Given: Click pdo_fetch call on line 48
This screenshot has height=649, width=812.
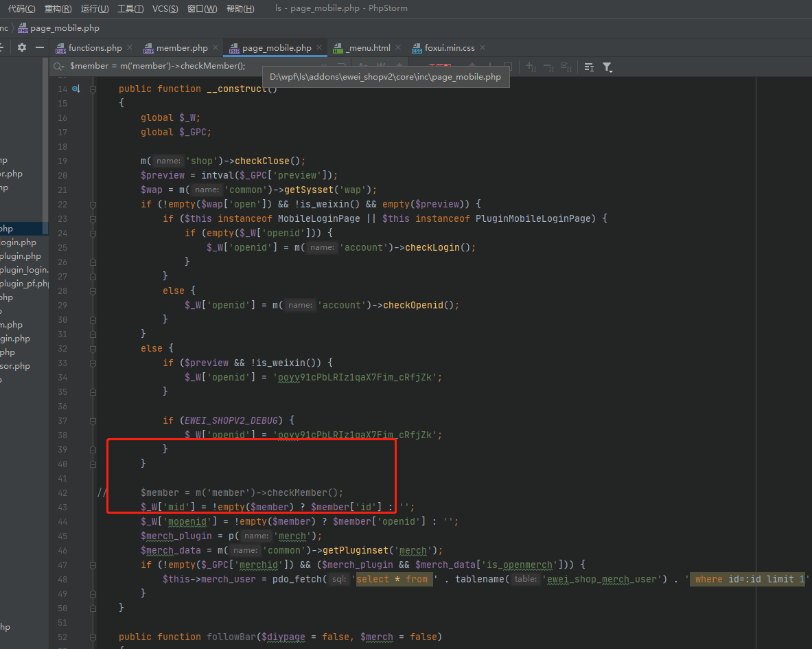Looking at the screenshot, I should coord(297,579).
